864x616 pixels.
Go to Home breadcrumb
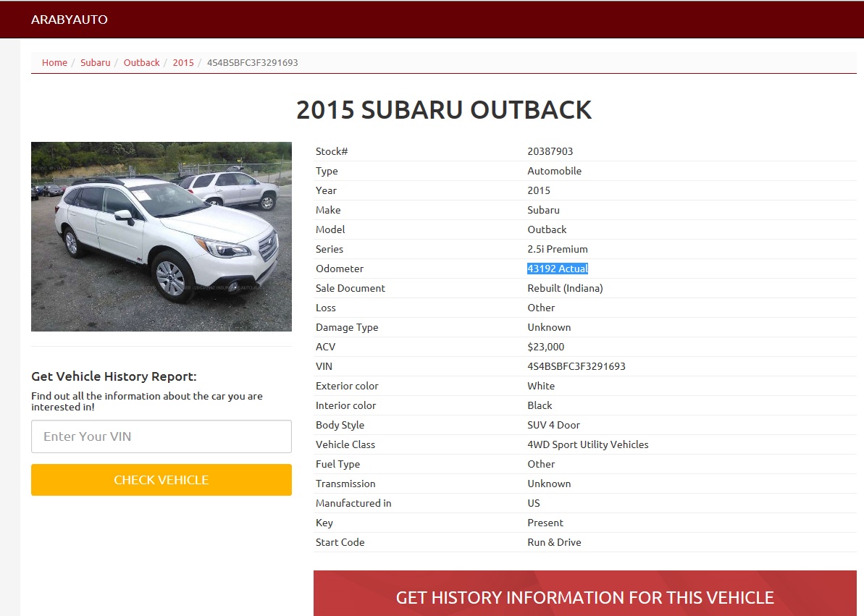(x=54, y=63)
